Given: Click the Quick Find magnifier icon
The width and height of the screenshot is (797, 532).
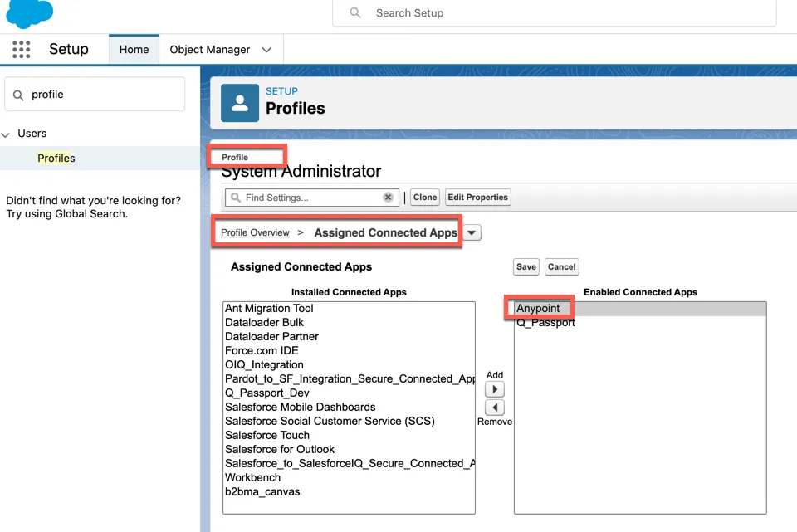Looking at the screenshot, I should [18, 95].
